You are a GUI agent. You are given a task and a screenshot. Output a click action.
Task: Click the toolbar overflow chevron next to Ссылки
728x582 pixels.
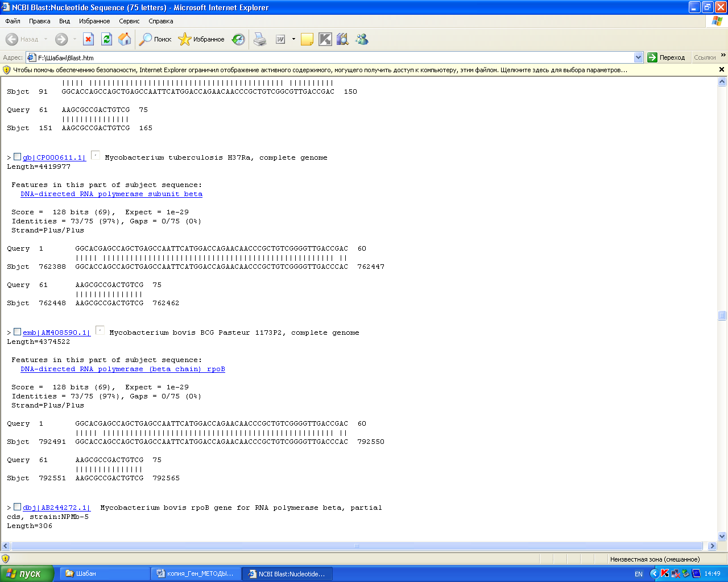pyautogui.click(x=723, y=55)
